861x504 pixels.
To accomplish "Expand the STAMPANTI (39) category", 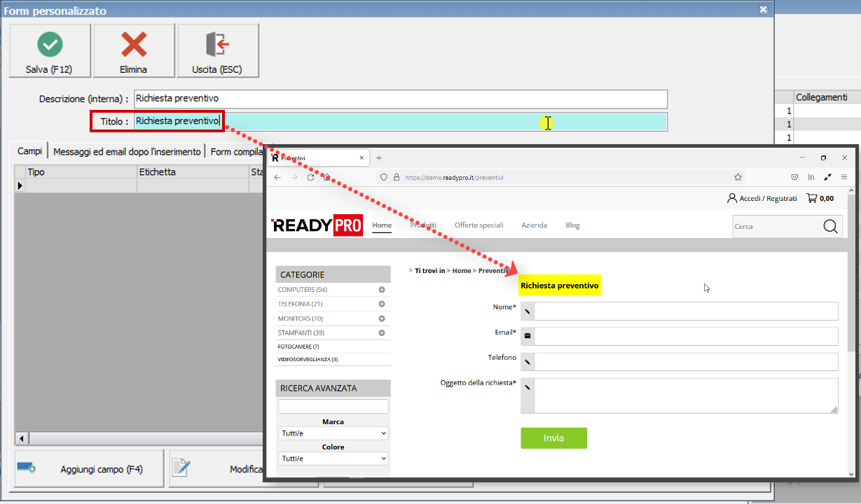I will tap(382, 333).
